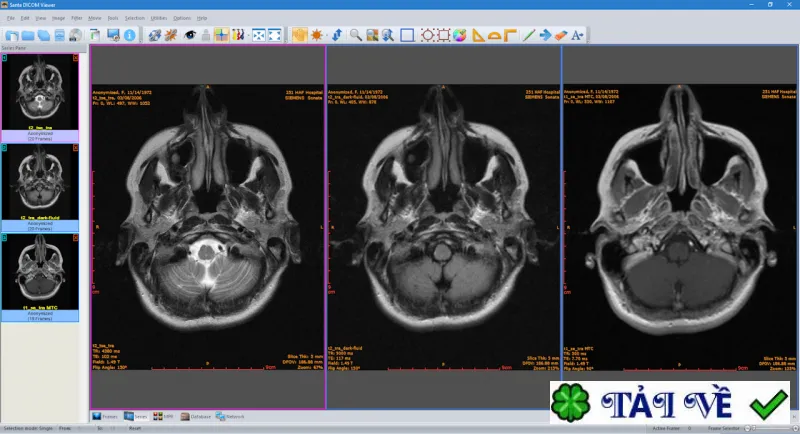Image resolution: width=800 pixels, height=434 pixels.
Task: Select the blue arrow annotation tool
Action: pos(545,35)
